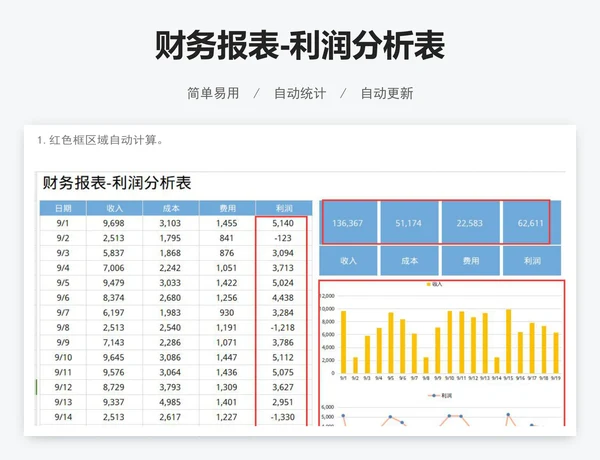This screenshot has height=460, width=600.
Task: Click the total expense box 22,583
Action: (x=470, y=223)
